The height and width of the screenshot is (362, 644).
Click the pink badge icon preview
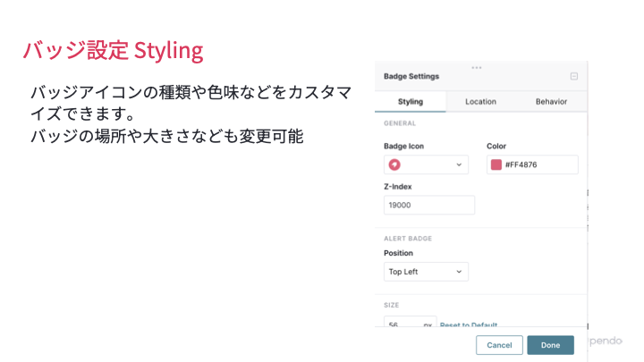394,164
